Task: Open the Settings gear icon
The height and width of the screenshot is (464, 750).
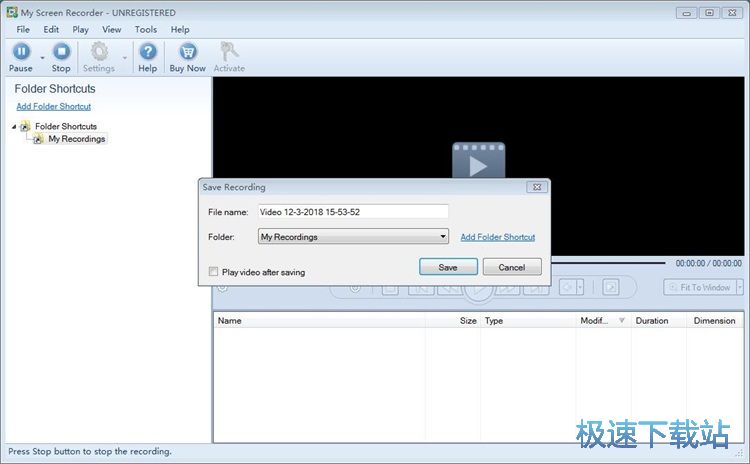Action: click(99, 52)
